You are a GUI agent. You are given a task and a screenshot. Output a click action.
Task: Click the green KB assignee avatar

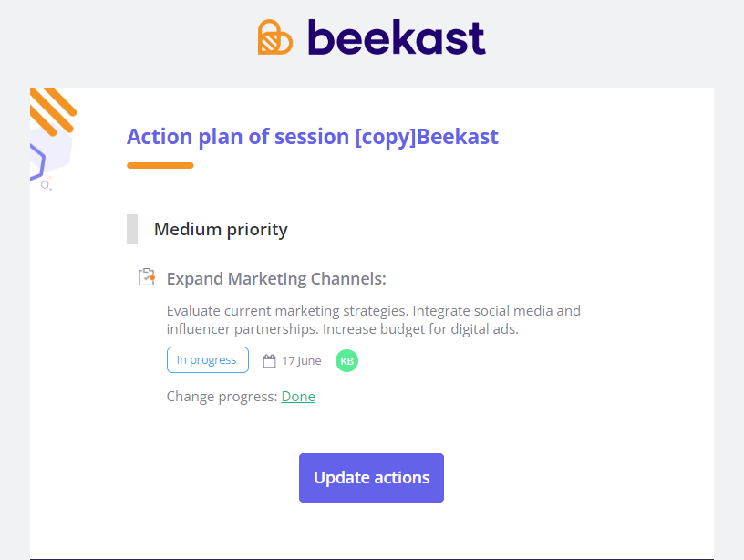pos(346,361)
